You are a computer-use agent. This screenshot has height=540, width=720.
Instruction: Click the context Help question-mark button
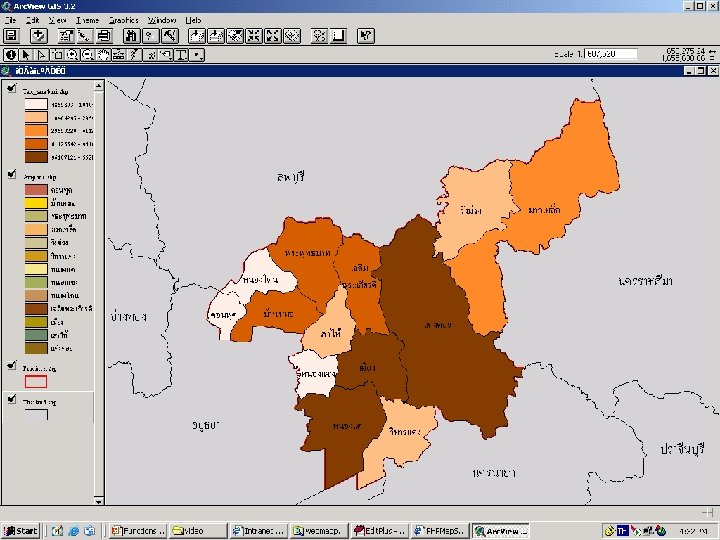click(366, 36)
